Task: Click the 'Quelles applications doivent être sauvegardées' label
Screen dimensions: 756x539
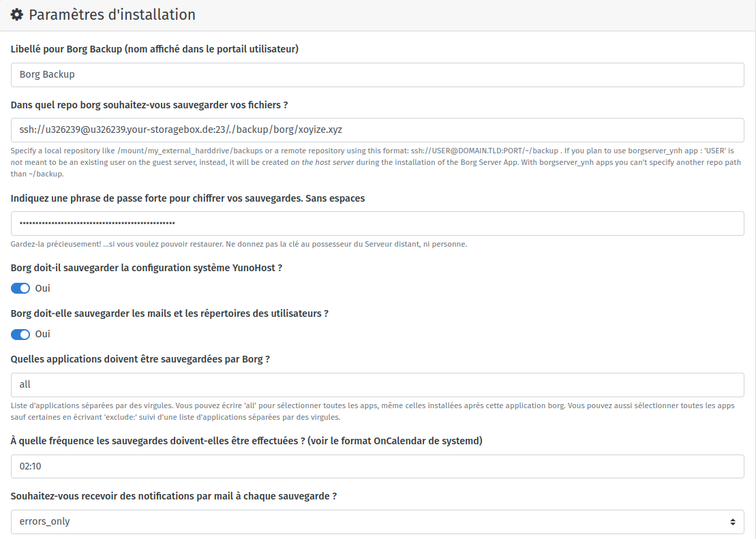Action: (140, 359)
